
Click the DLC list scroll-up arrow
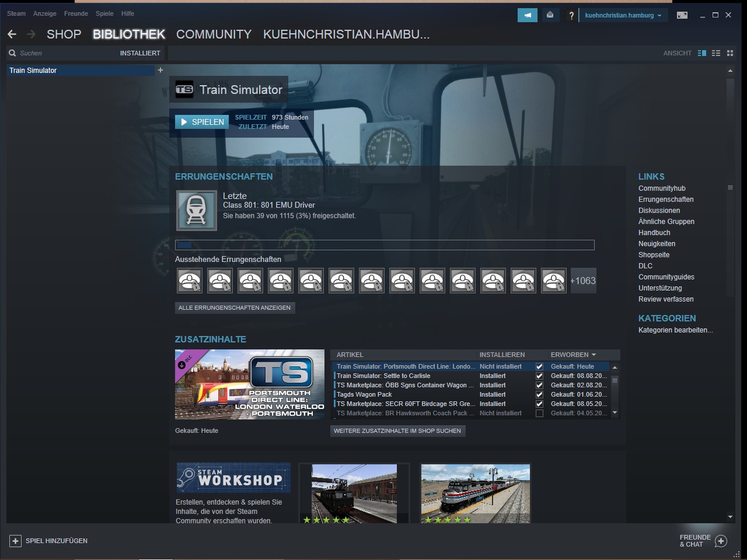[615, 367]
